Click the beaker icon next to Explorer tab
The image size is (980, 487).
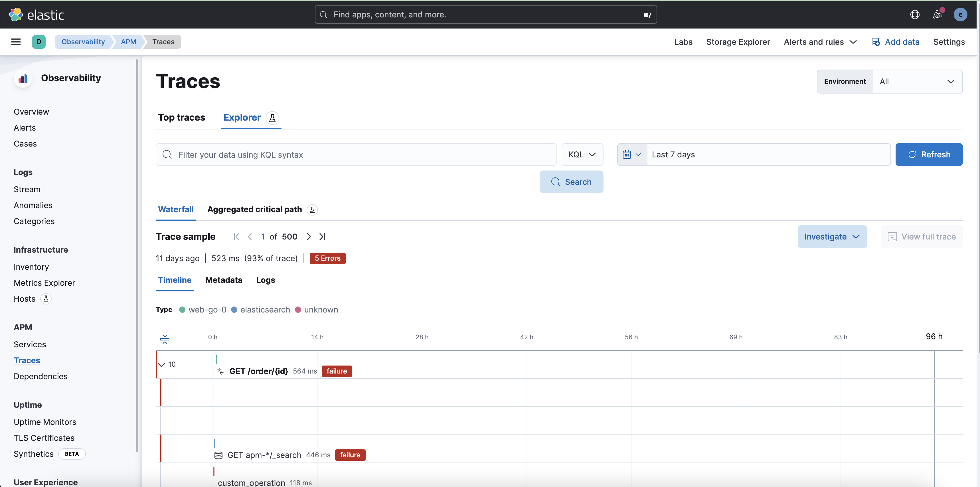click(272, 118)
